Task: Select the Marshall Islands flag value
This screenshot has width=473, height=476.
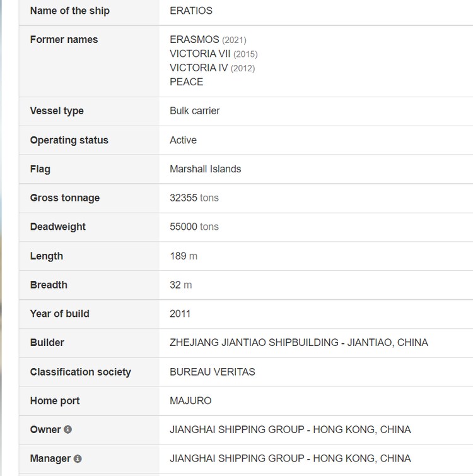Action: tap(205, 169)
